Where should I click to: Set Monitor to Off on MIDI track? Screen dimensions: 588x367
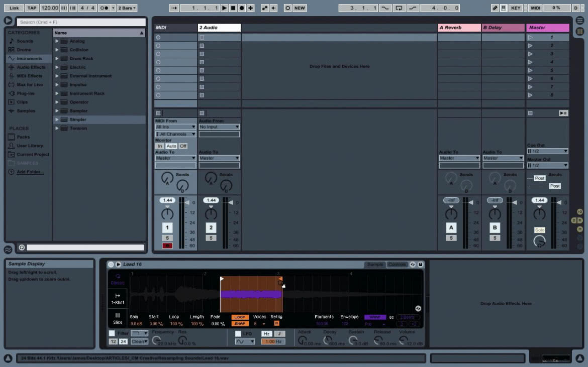[x=182, y=146]
